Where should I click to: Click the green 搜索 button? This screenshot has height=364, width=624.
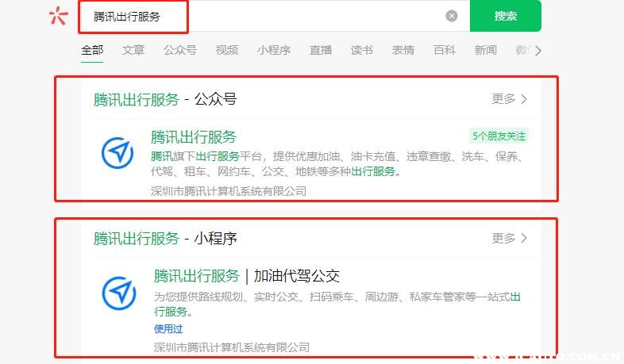[505, 16]
